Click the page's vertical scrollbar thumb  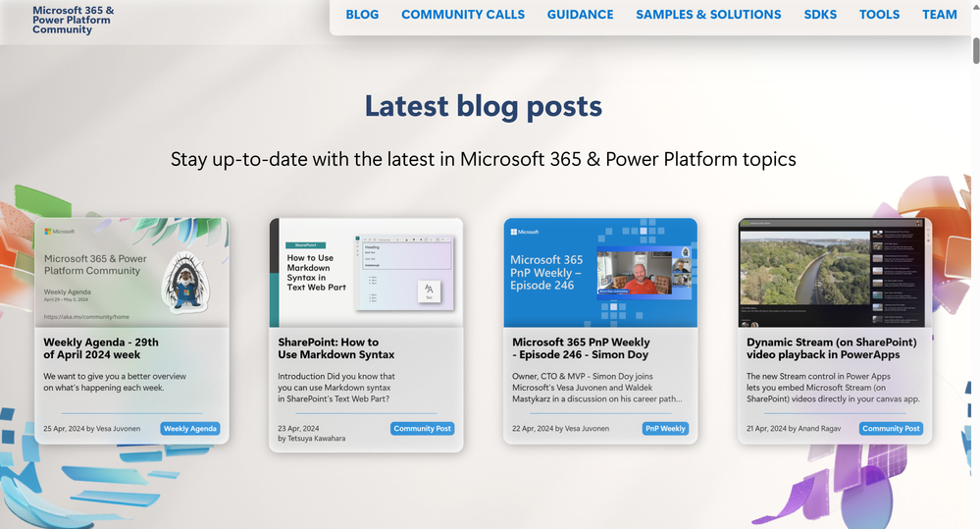(976, 51)
